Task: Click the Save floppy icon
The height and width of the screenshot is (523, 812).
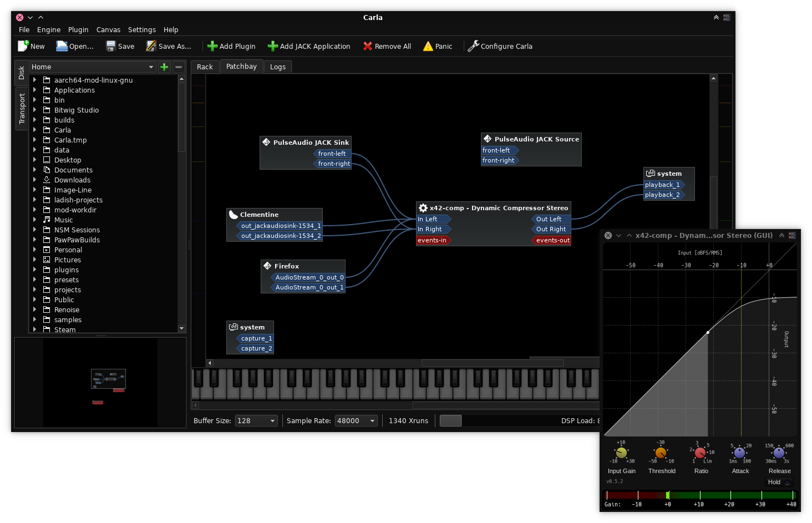Action: point(111,46)
